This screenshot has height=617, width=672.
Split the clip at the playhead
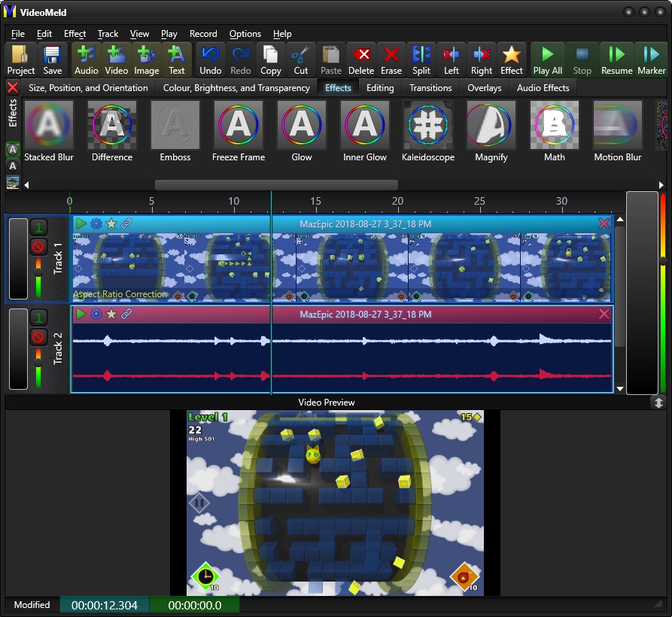(x=421, y=59)
